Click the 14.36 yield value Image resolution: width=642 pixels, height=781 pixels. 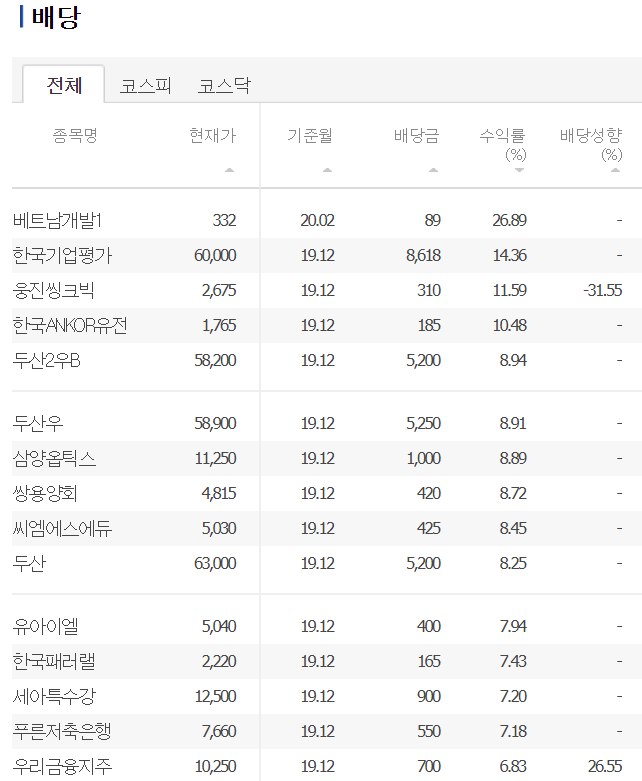pos(510,255)
